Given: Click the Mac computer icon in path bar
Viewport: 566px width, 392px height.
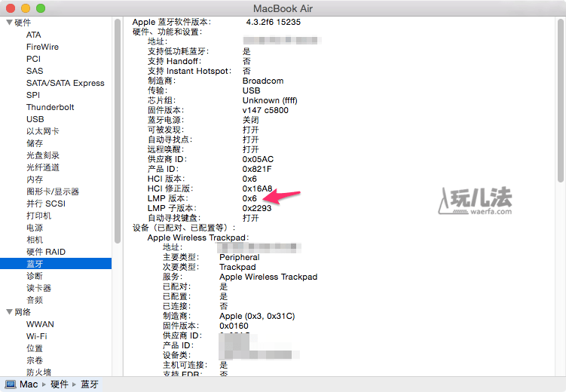Looking at the screenshot, I should click(x=11, y=384).
